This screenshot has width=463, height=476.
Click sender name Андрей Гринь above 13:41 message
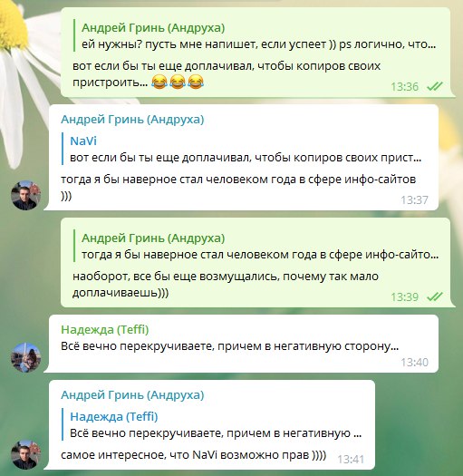point(132,395)
